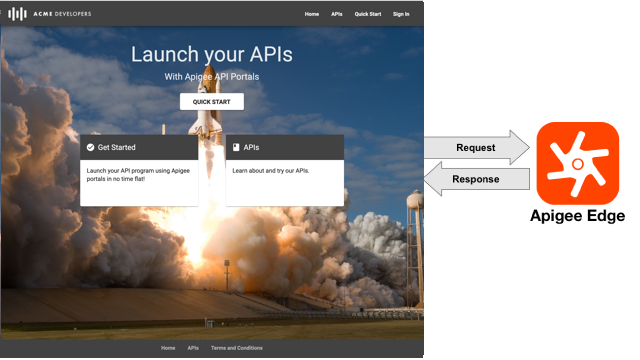Click the Response arrow

477,179
